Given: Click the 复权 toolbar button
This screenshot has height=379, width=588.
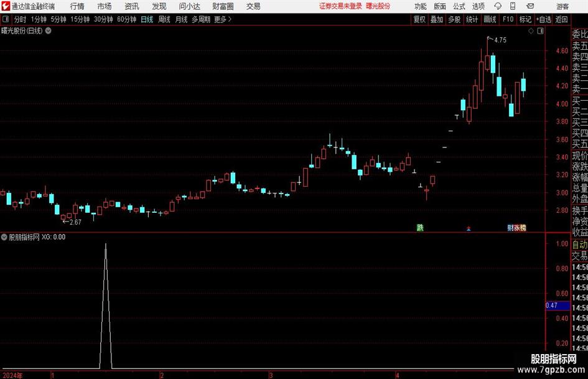Looking at the screenshot, I should click(419, 19).
